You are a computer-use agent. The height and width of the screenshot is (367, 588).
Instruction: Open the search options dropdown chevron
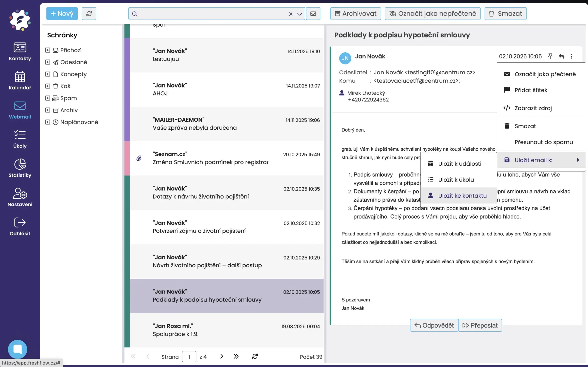(300, 14)
